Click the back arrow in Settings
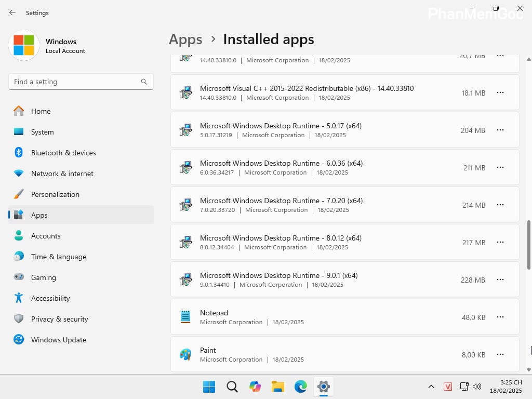 12,13
